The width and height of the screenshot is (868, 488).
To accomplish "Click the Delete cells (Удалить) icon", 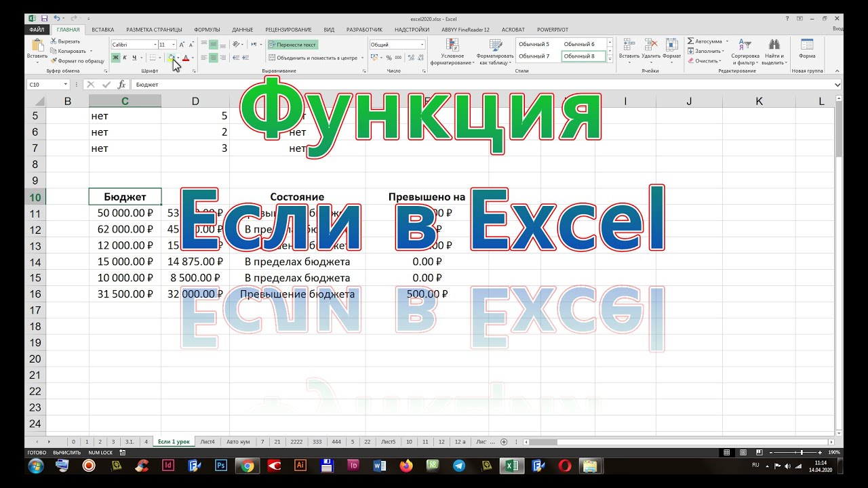I will click(x=651, y=45).
